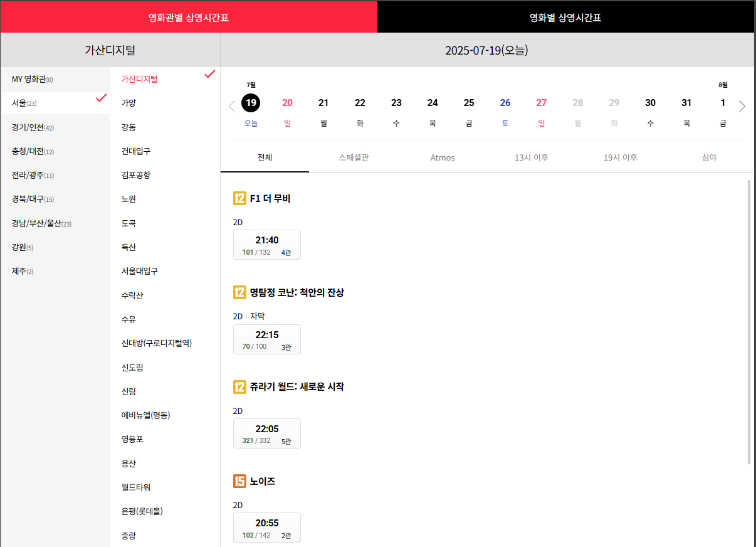The image size is (756, 547).
Task: Switch to 영화관별 상영시간표 tab
Action: [189, 17]
